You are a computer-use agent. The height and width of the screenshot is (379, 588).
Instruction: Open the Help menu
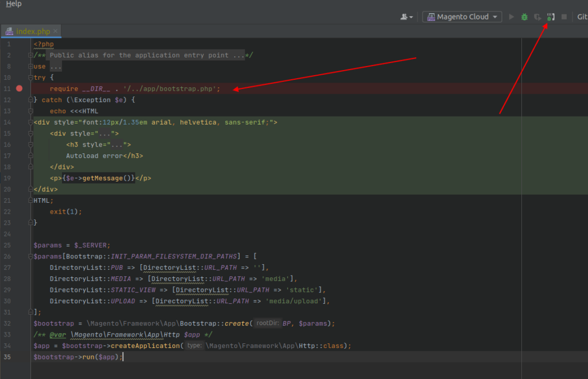[14, 4]
